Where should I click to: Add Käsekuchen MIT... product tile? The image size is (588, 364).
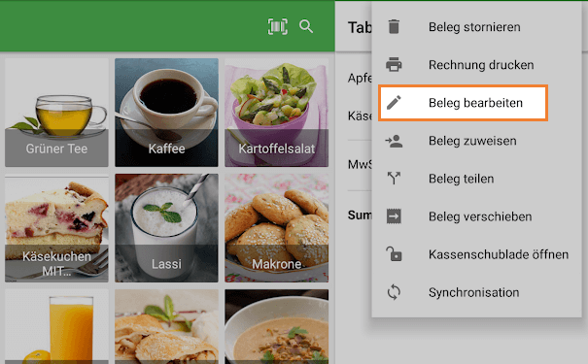[56, 228]
